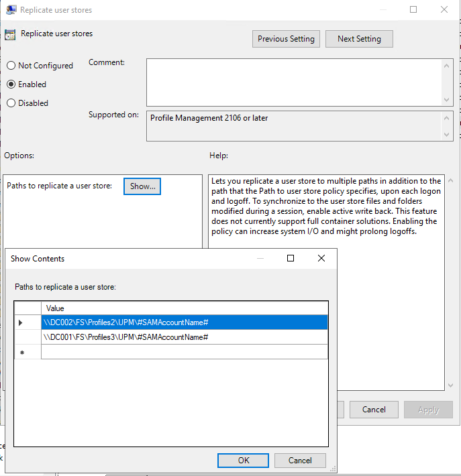Go to Next Setting

point(359,39)
